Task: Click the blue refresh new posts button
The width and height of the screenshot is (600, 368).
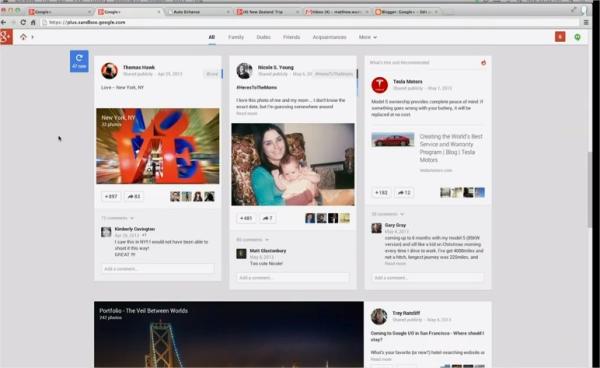Action: tap(79, 61)
